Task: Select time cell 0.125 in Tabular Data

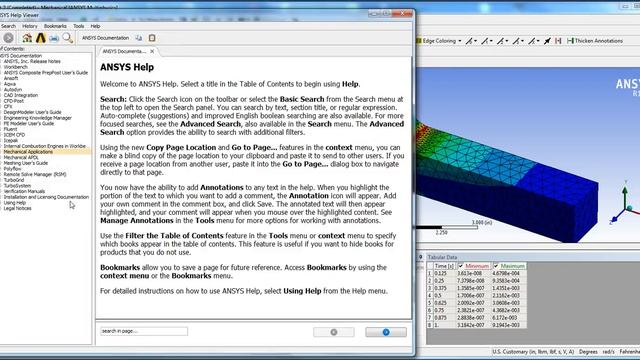Action: coord(444,273)
